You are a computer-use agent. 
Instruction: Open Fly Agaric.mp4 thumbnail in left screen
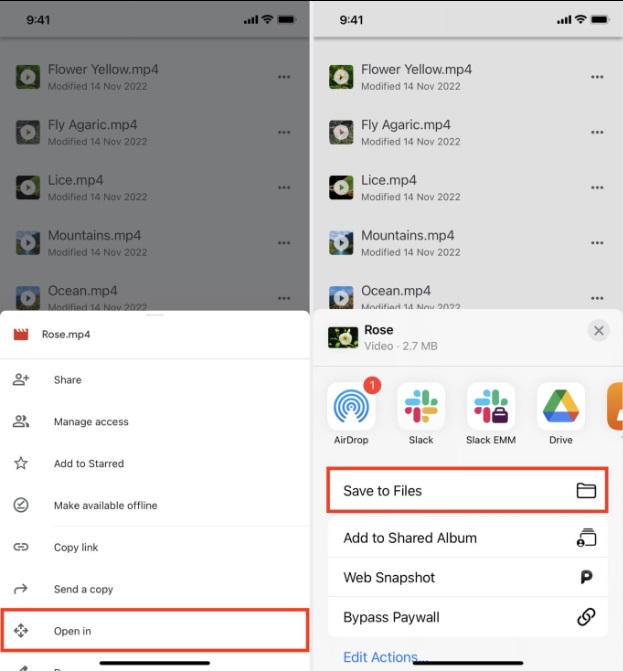click(28, 132)
